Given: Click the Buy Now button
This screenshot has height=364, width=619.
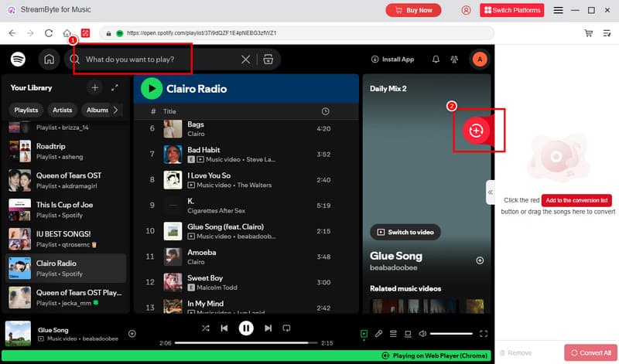Looking at the screenshot, I should 413,10.
